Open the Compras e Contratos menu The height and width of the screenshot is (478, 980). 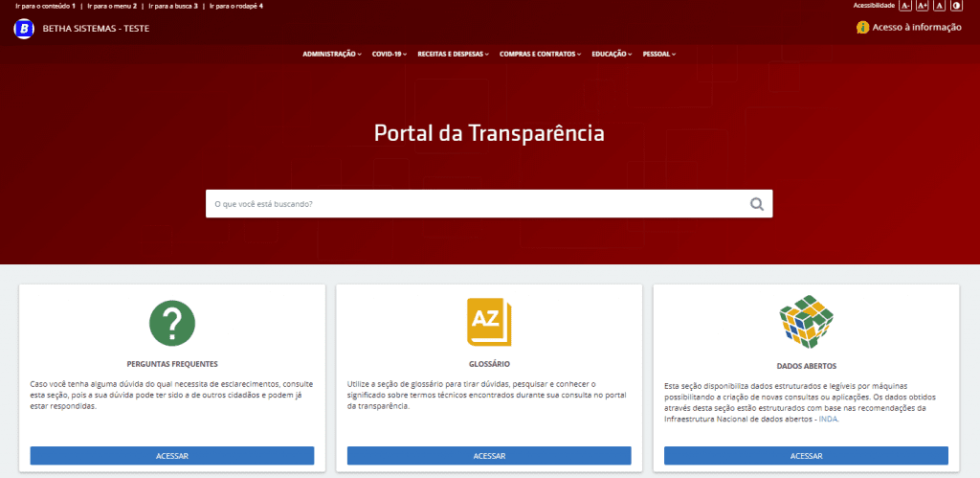[540, 55]
